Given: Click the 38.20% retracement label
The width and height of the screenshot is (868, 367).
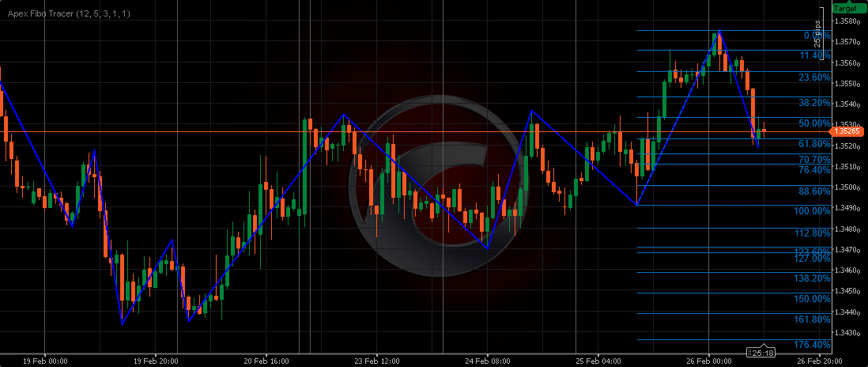Looking at the screenshot, I should coord(814,103).
